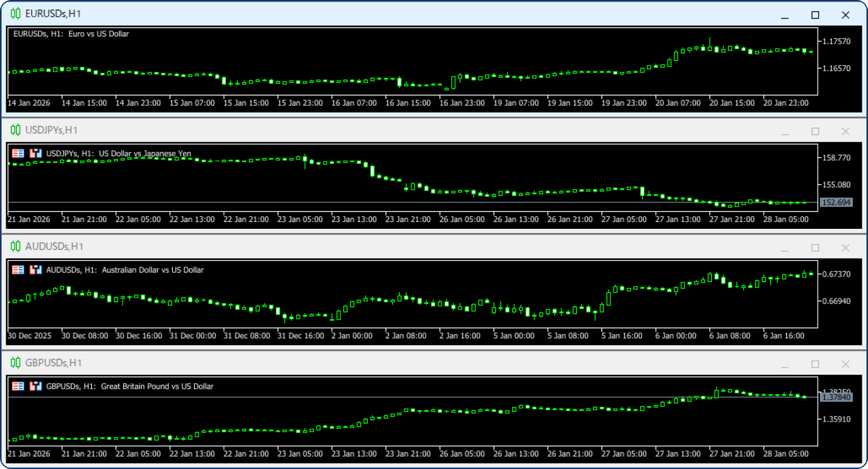Click the 1.17570 level on EURUSDs price scale
Screen dimensions: 868x469
(x=836, y=42)
